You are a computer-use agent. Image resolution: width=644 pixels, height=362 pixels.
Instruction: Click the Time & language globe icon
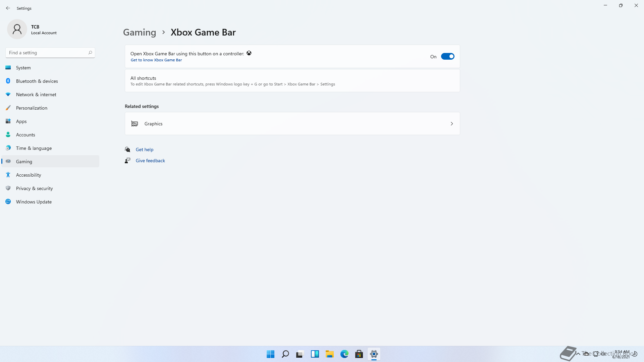pos(8,148)
